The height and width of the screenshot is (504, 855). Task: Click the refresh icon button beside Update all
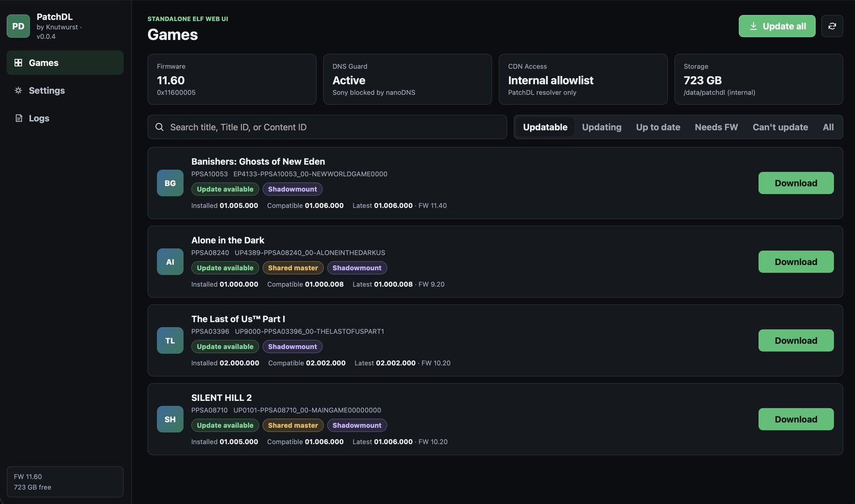coord(832,26)
